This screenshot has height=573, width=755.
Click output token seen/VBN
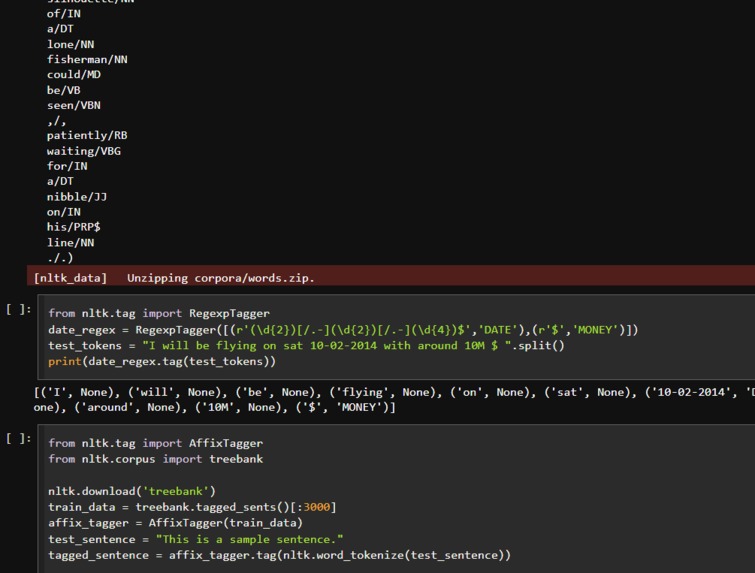click(x=74, y=105)
